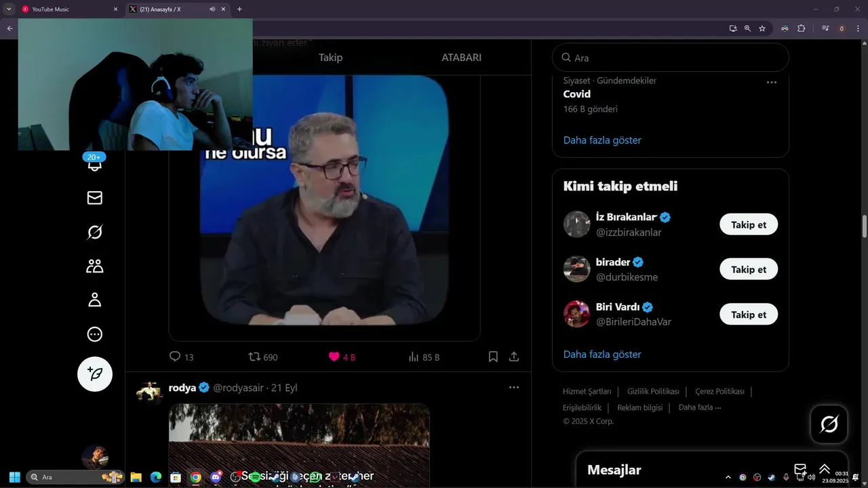Show more trends via Daha fazla göster
Screen dimensions: 868x488
coord(602,140)
